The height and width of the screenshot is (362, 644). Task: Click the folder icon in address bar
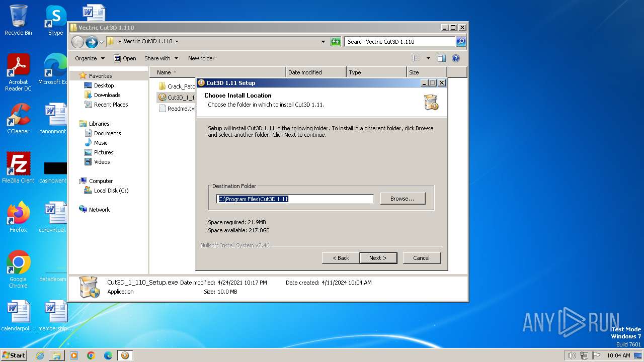click(110, 42)
